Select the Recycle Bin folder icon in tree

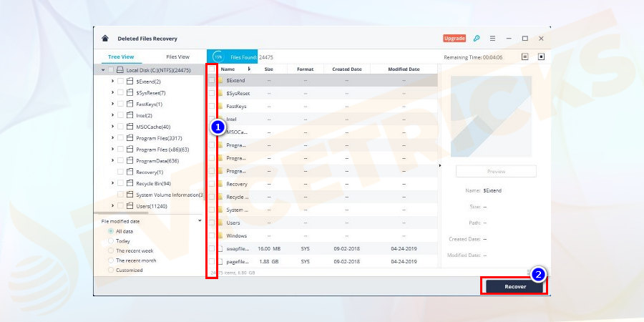coord(130,183)
